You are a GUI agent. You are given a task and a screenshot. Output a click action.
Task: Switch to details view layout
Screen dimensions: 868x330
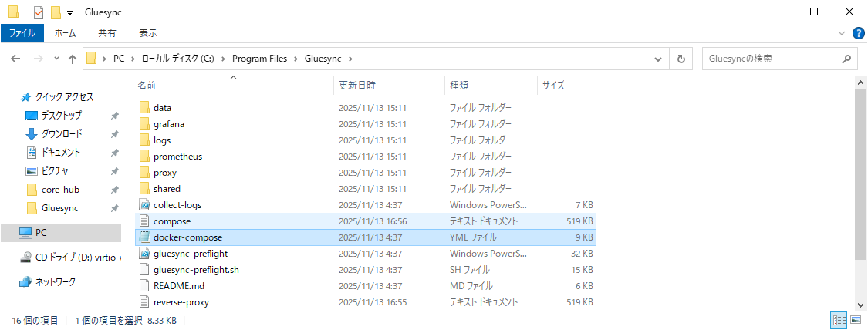[839, 319]
